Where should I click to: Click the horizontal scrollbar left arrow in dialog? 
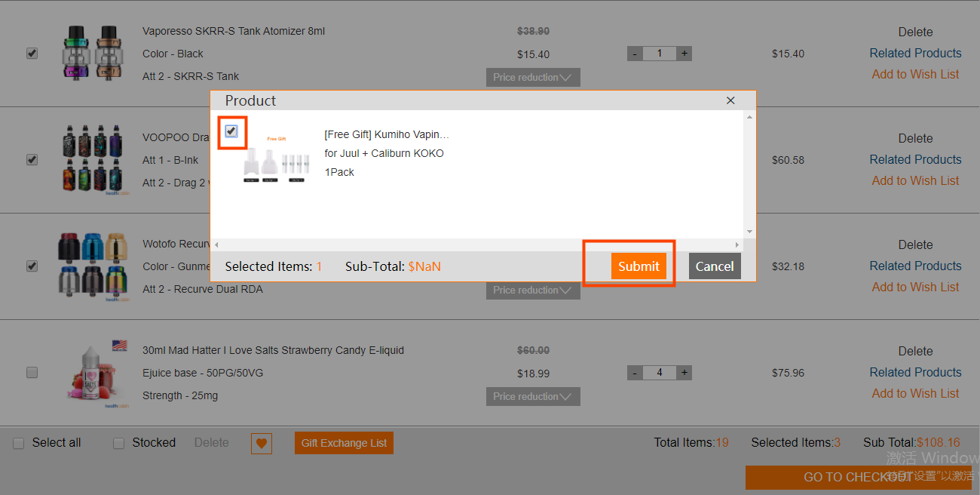point(216,244)
